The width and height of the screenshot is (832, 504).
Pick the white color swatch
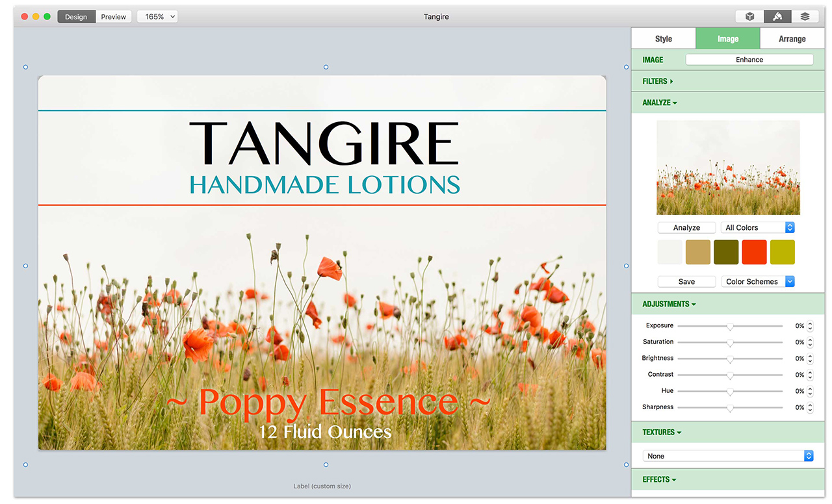coord(670,252)
